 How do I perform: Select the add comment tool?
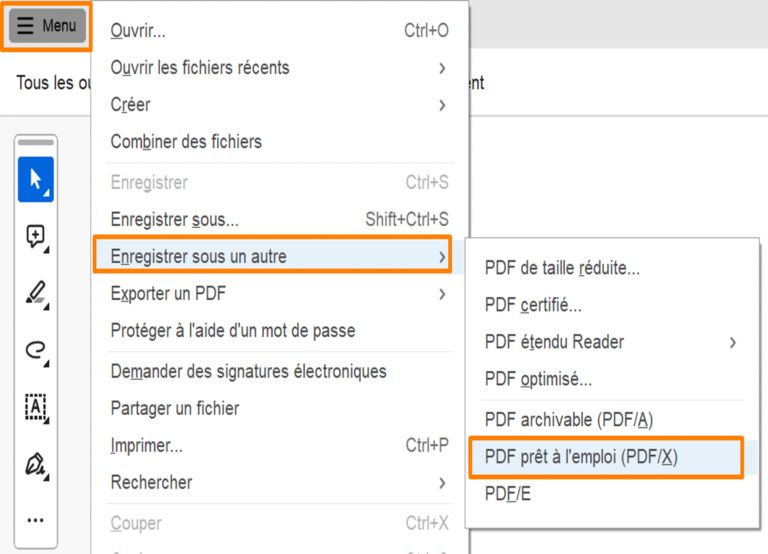click(36, 237)
